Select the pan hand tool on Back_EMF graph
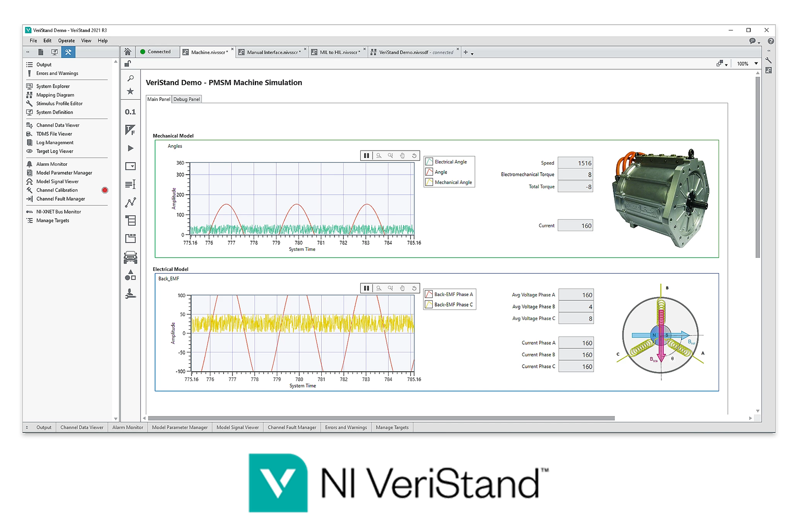798x532 pixels. pos(402,288)
